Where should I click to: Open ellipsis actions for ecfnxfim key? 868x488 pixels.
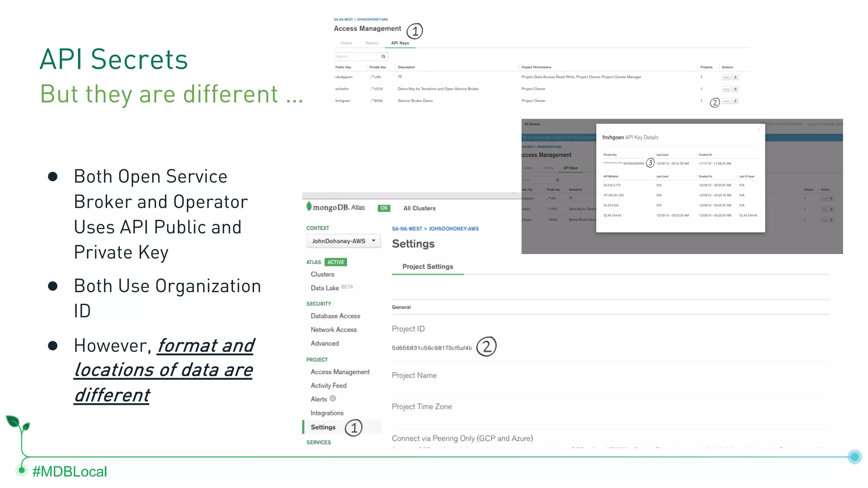point(726,89)
